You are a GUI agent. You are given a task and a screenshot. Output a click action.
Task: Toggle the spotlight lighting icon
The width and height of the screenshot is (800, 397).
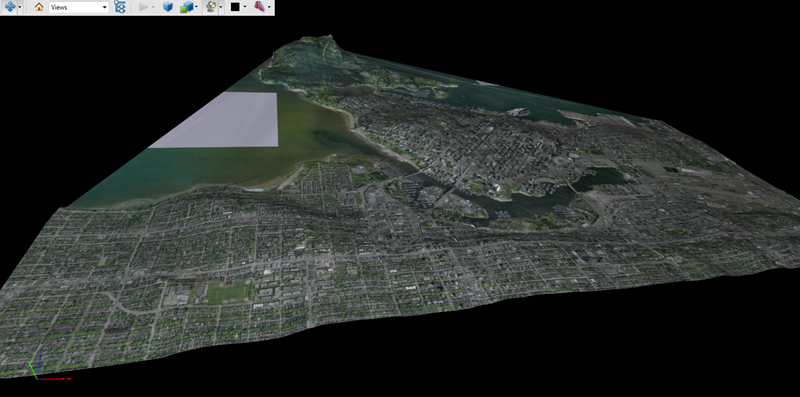click(211, 7)
